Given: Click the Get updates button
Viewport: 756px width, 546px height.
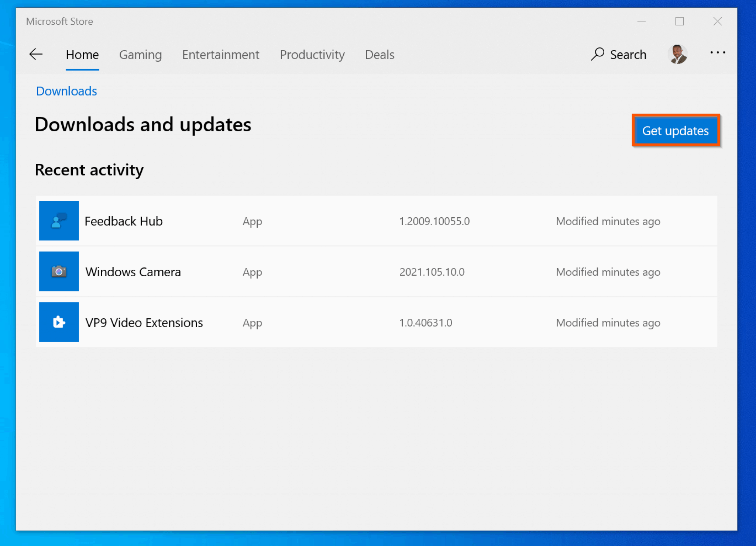Looking at the screenshot, I should [x=676, y=131].
